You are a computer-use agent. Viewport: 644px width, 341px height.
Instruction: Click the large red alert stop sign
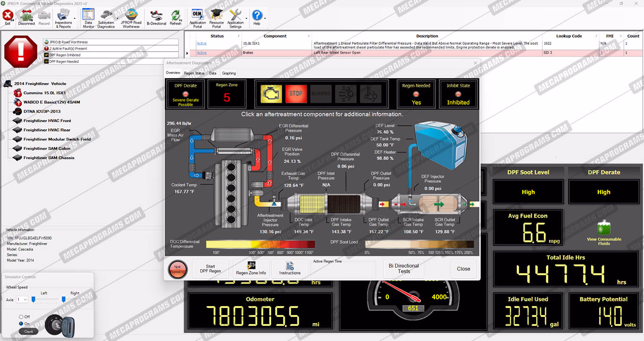coord(20,51)
